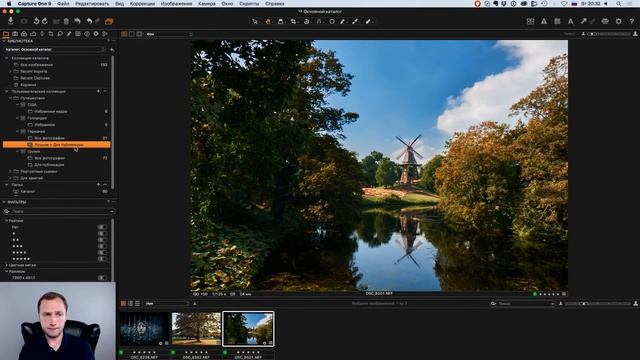Switch viewer to multi-view mode icon
Viewport: 640px width, 360px height.
124,34
